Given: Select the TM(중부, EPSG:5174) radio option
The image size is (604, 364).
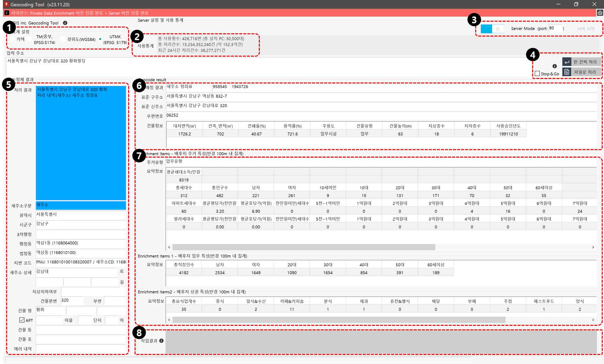Looking at the screenshot, I should [29, 39].
